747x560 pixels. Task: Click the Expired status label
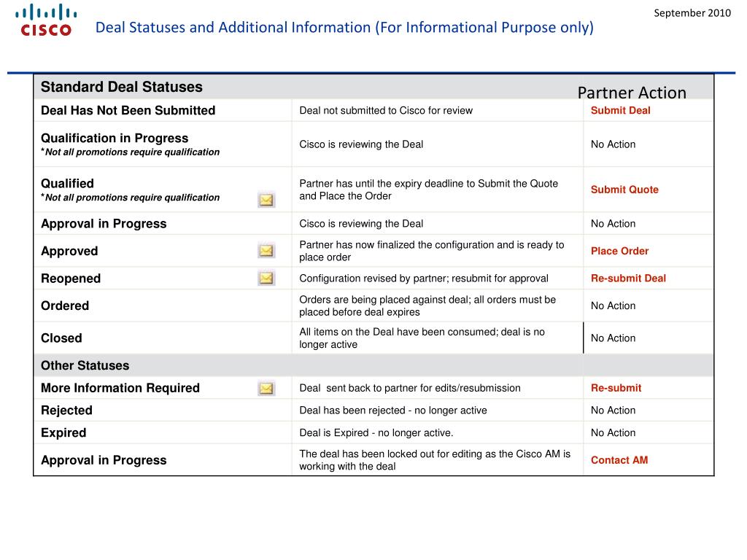tap(63, 433)
